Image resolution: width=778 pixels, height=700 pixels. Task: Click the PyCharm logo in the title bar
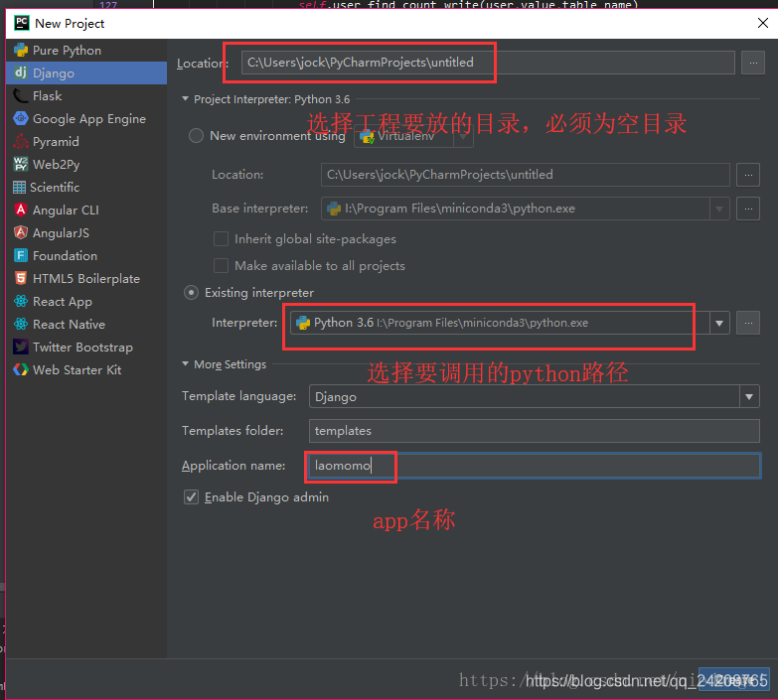(22, 23)
